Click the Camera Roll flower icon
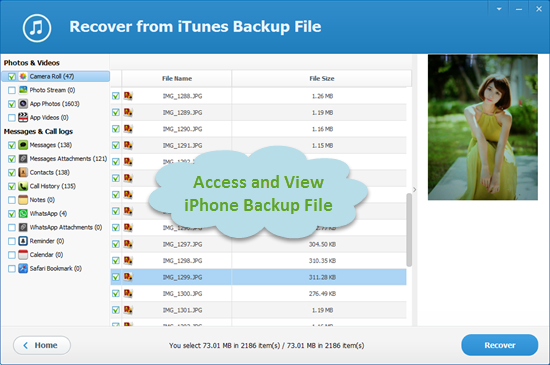 pyautogui.click(x=23, y=76)
